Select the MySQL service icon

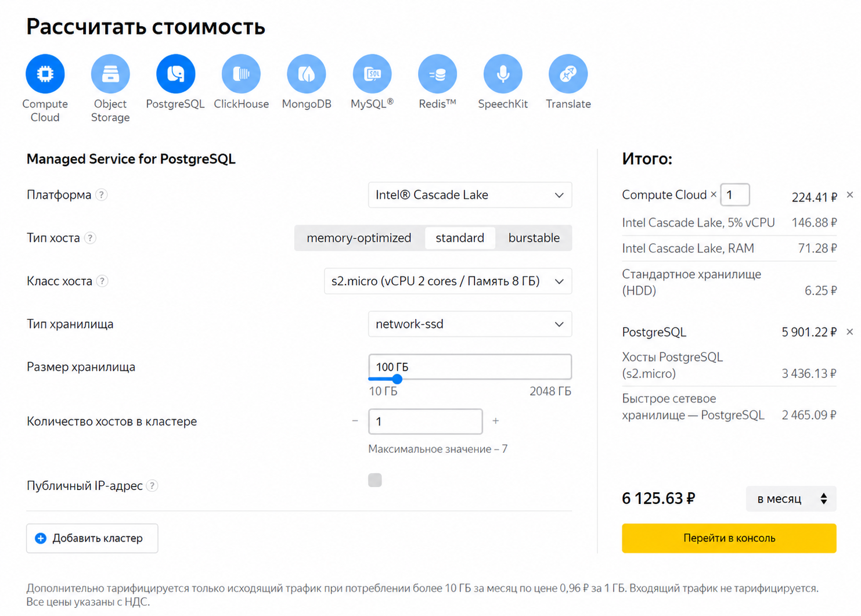tap(372, 74)
